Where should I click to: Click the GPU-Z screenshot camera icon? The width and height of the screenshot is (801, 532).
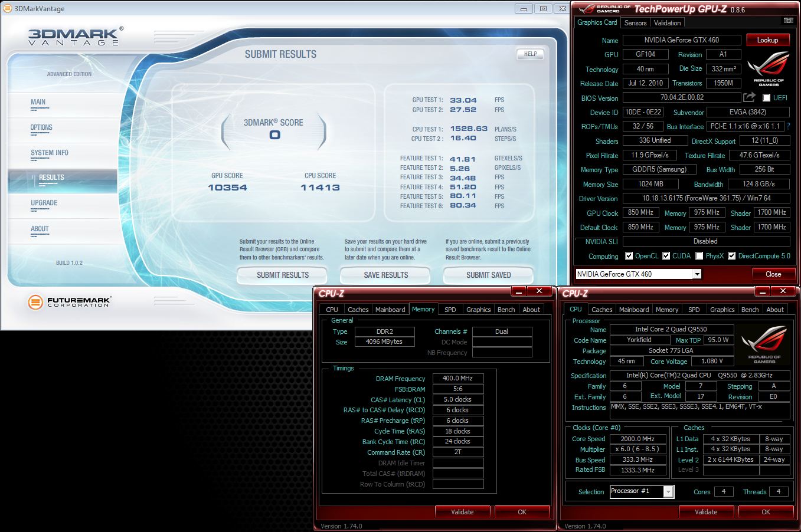[x=788, y=21]
